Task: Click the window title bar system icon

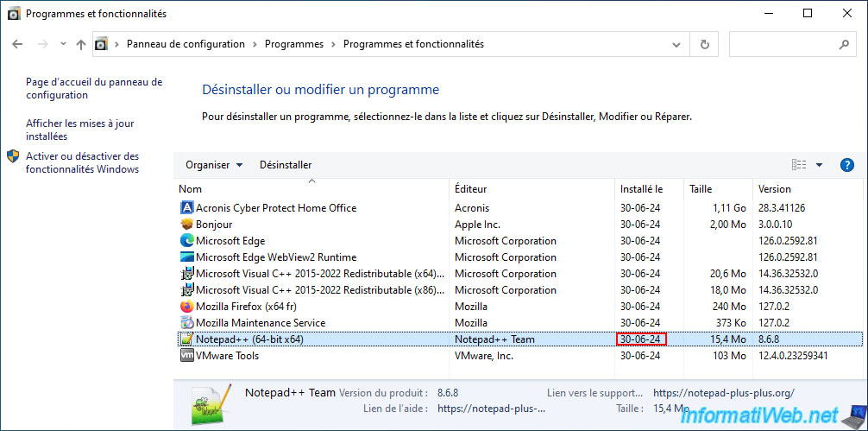Action: click(13, 13)
